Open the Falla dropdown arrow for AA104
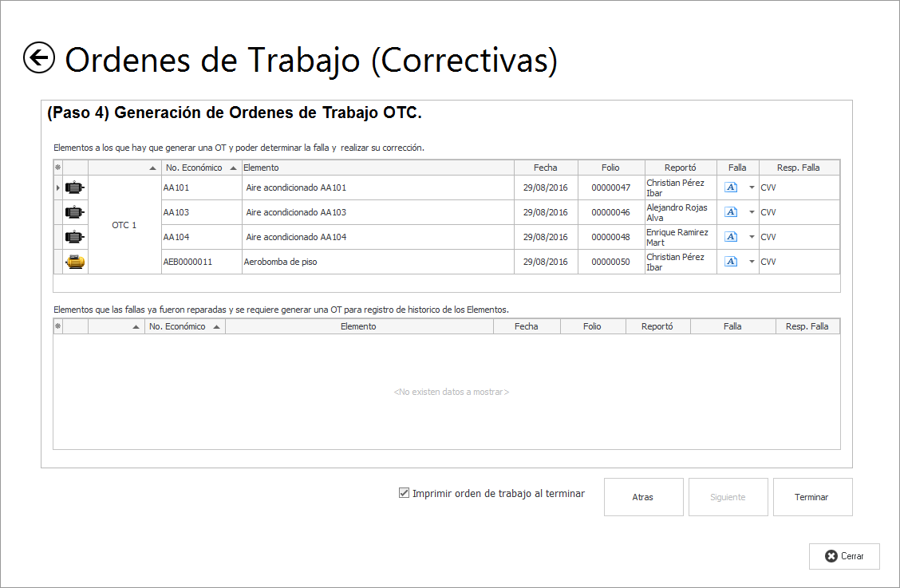The height and width of the screenshot is (588, 900). point(751,237)
